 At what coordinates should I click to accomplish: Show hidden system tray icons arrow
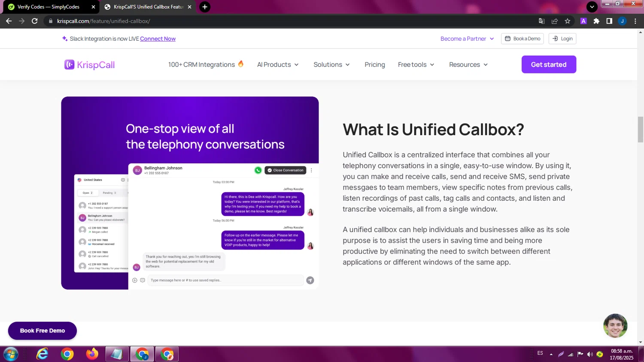coord(551,354)
